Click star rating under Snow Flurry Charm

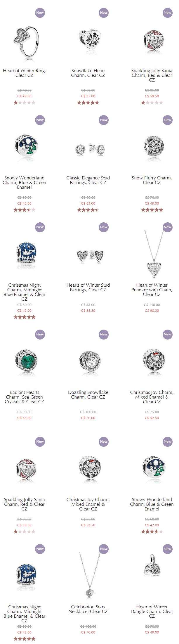pos(152,210)
